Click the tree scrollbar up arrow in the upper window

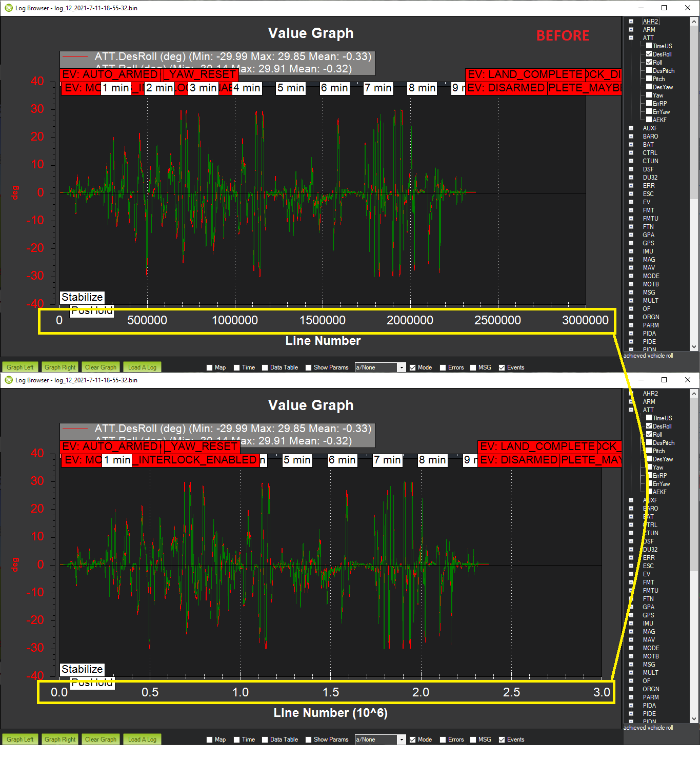coord(694,22)
